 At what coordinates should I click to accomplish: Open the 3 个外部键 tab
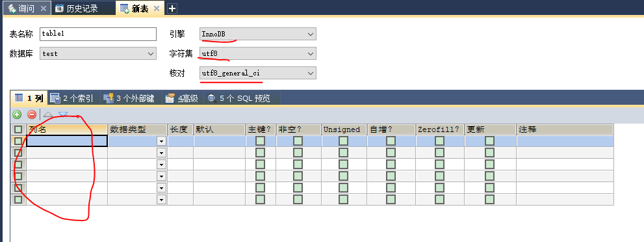130,98
